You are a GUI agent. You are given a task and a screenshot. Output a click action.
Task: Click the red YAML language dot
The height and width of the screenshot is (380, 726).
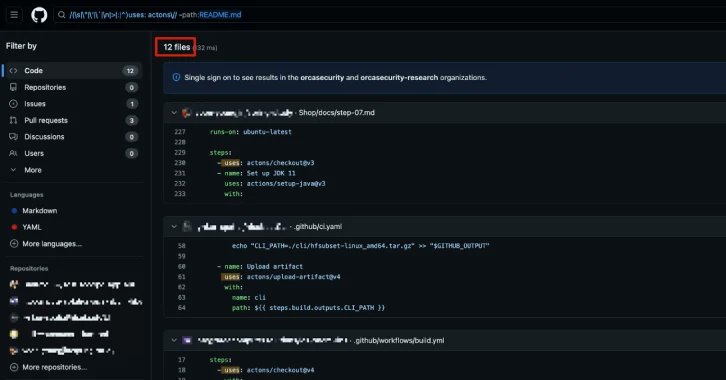coord(14,227)
